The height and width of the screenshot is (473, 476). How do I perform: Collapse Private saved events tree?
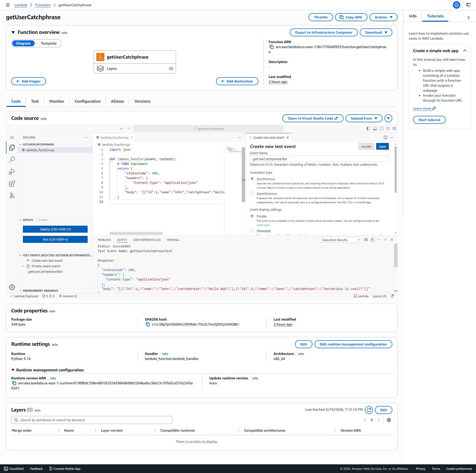pos(23,266)
